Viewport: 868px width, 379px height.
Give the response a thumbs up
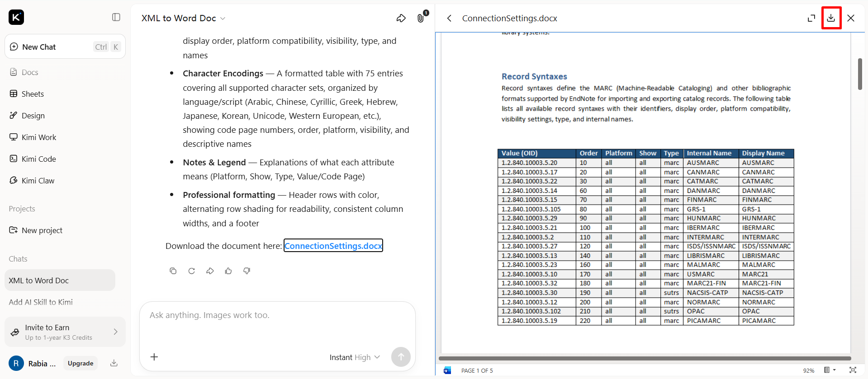pos(228,271)
